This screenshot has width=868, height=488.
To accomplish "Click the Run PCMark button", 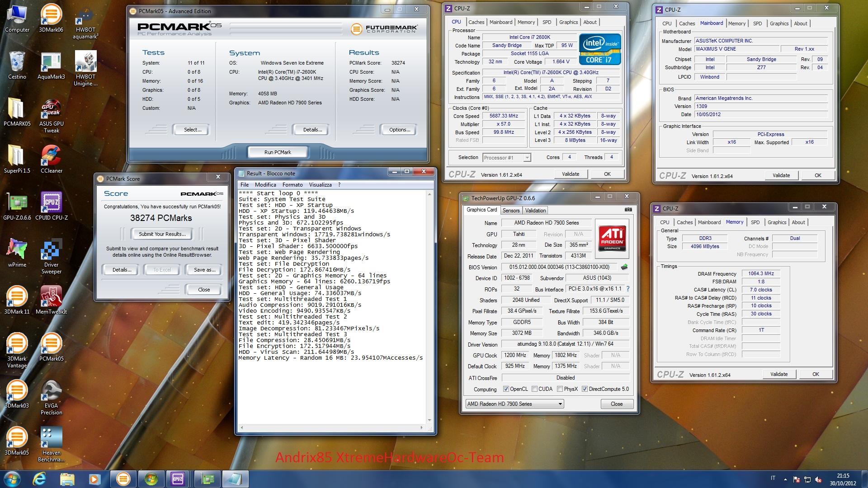I will tap(278, 152).
